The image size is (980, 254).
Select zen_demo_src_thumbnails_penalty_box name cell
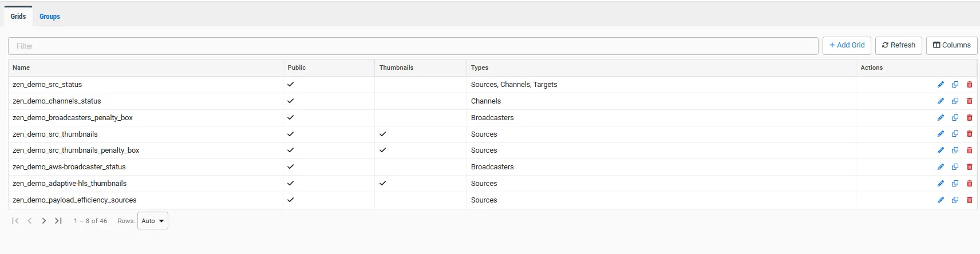pyautogui.click(x=145, y=150)
